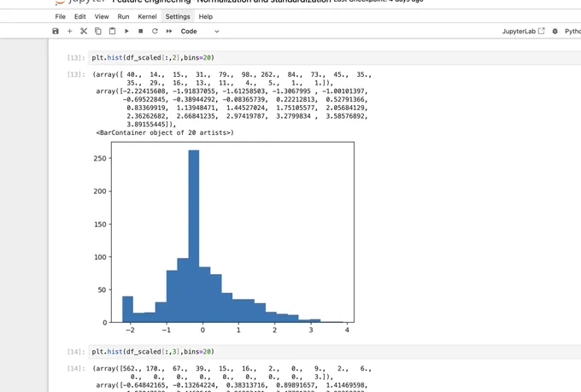Copy the selected cell
Viewport: 581px width, 392px height.
(97, 31)
